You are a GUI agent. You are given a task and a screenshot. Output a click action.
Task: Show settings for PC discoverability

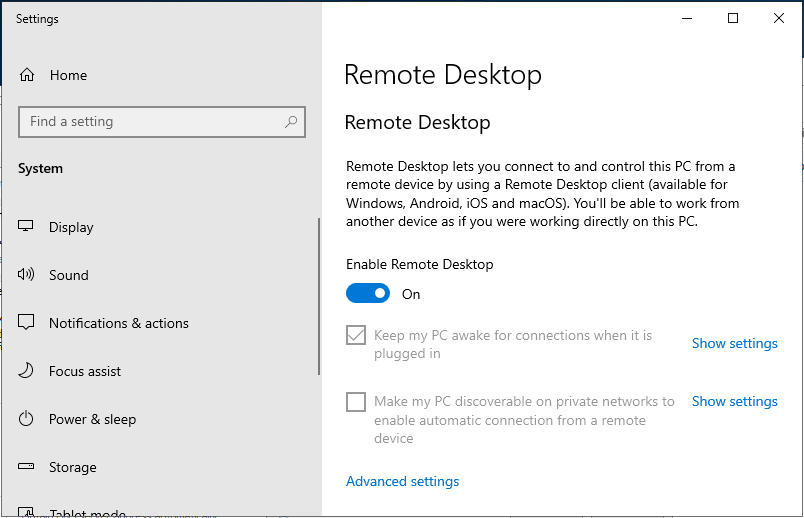[734, 401]
